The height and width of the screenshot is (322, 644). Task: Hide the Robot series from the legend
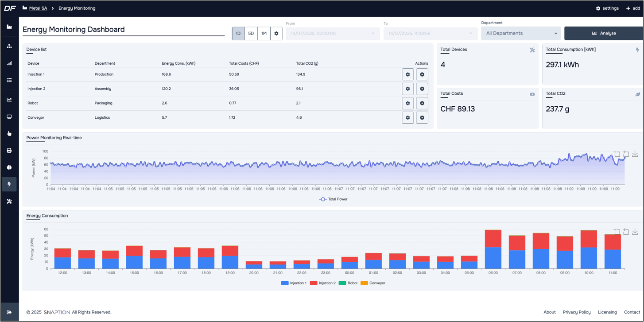click(349, 283)
